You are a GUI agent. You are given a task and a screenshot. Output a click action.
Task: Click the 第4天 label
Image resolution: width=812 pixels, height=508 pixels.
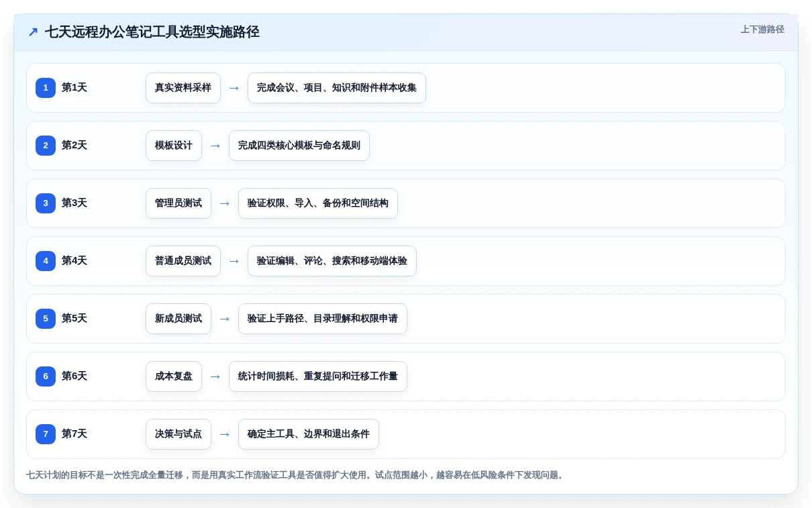(x=74, y=261)
